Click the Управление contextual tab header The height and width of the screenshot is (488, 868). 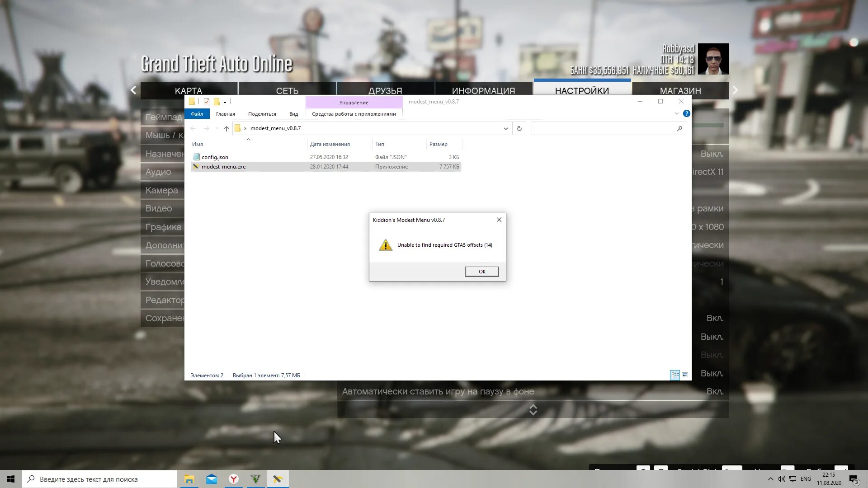point(354,103)
